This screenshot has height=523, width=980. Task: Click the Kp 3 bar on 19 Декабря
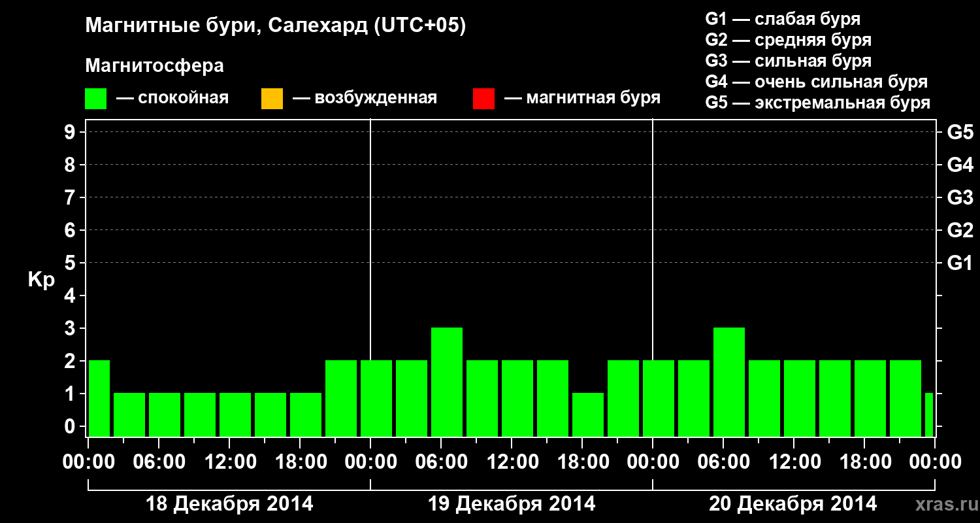447,382
